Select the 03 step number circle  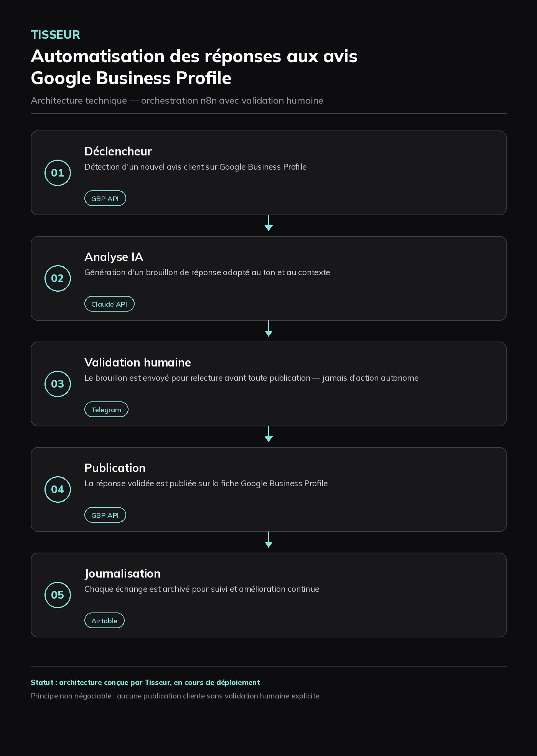58,384
